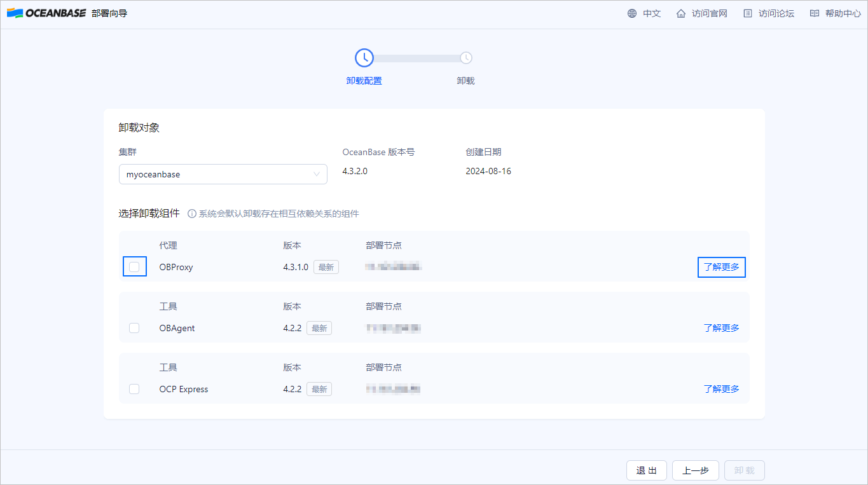Image resolution: width=868 pixels, height=485 pixels.
Task: Click the 部署向导 title text
Action: tap(109, 13)
